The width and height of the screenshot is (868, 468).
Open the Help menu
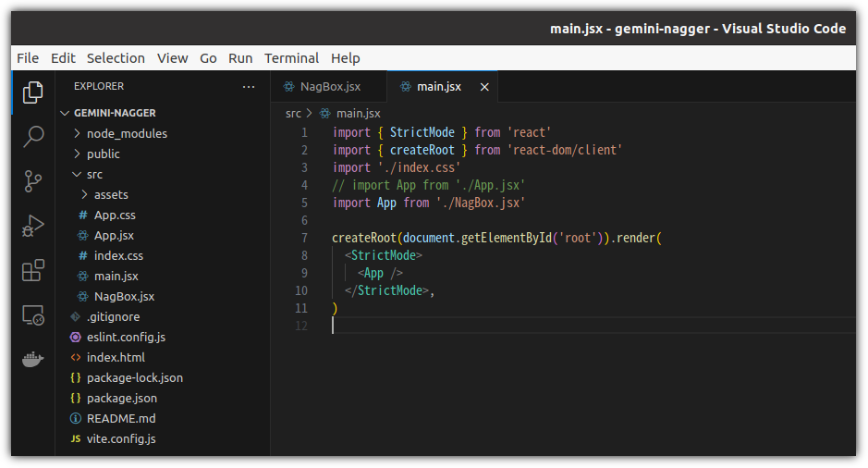click(x=346, y=58)
